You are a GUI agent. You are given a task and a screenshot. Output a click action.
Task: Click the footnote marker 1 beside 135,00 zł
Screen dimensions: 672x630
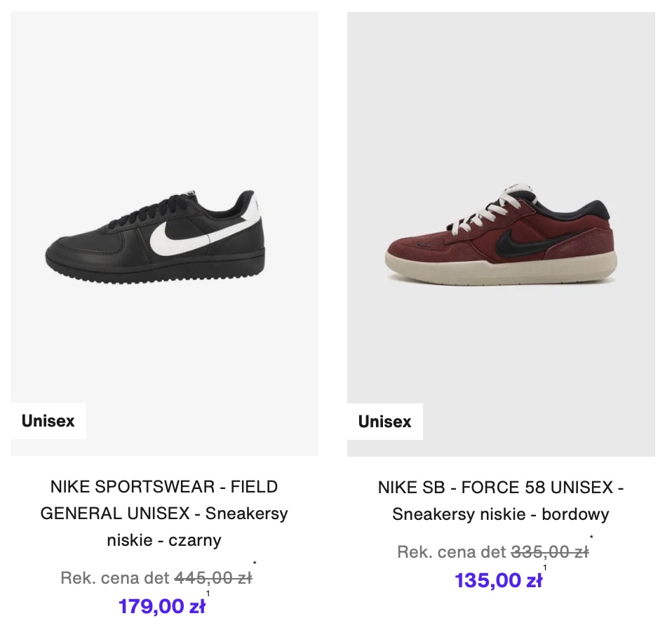click(544, 568)
